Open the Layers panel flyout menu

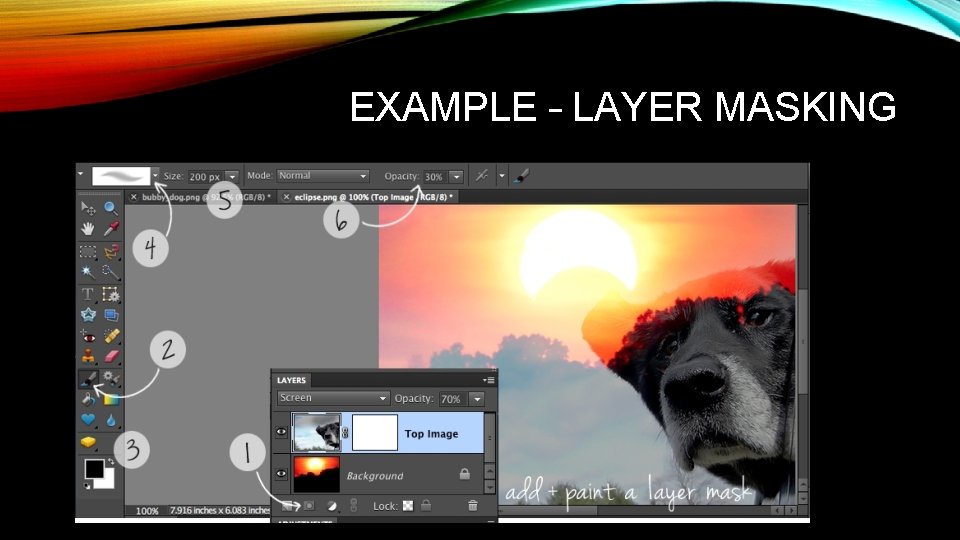489,380
